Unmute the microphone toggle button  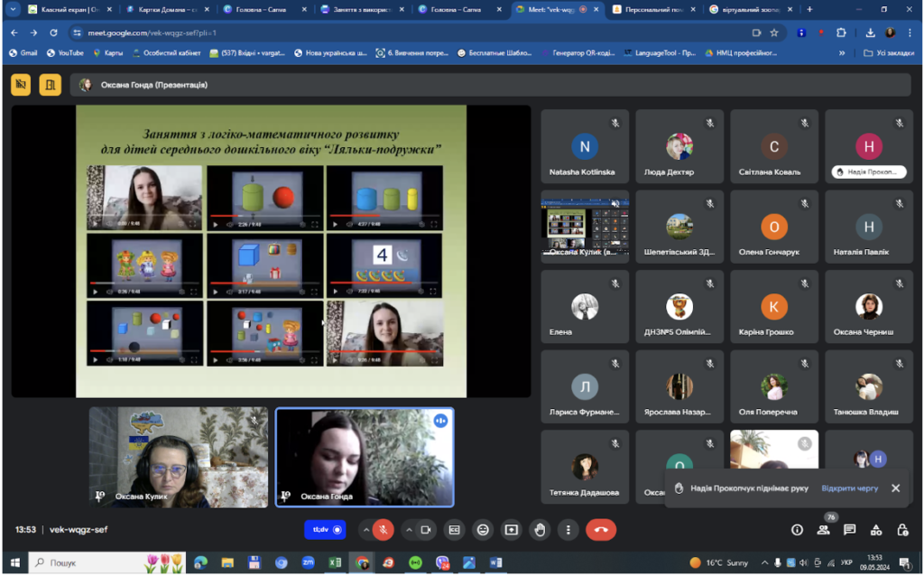(x=383, y=530)
